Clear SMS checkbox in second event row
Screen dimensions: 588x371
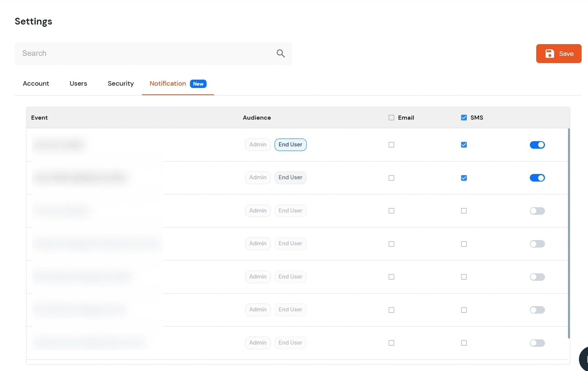click(464, 178)
